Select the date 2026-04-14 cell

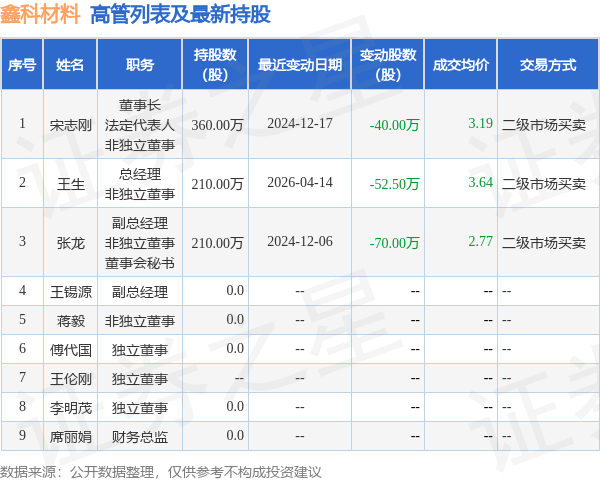[300, 183]
